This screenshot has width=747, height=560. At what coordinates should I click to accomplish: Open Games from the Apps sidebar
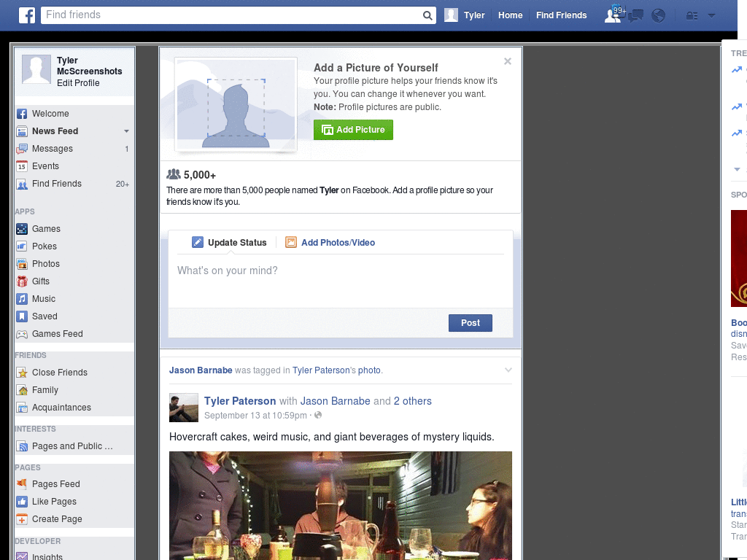point(22,228)
